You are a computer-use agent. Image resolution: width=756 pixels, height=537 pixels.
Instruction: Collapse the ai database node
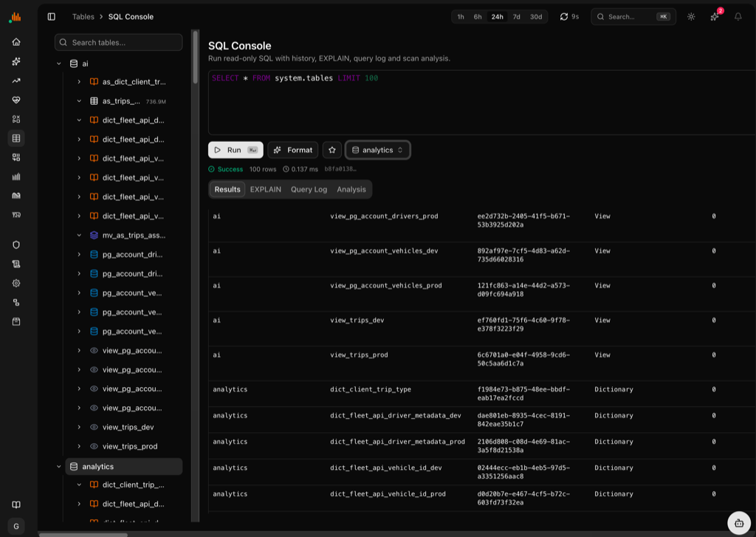[59, 64]
